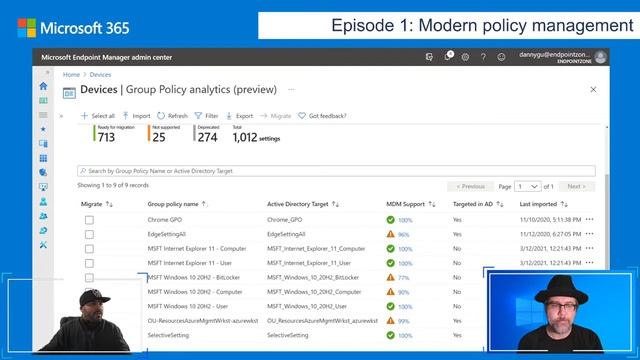Open the Dashboard icon in the sidebar
This screenshot has height=360, width=640.
(43, 100)
